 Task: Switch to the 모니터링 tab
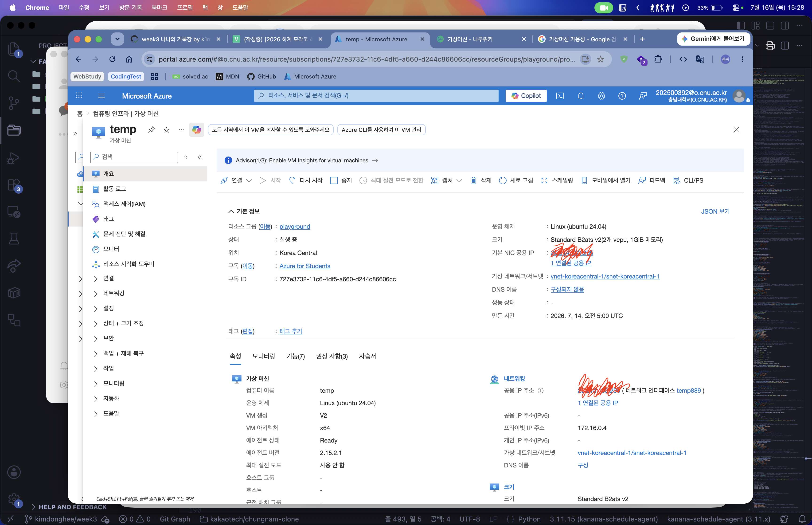coord(263,356)
